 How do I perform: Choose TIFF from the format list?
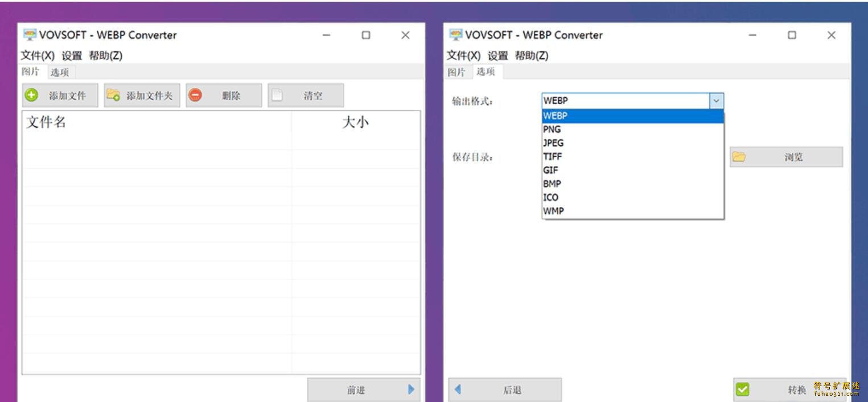point(632,156)
